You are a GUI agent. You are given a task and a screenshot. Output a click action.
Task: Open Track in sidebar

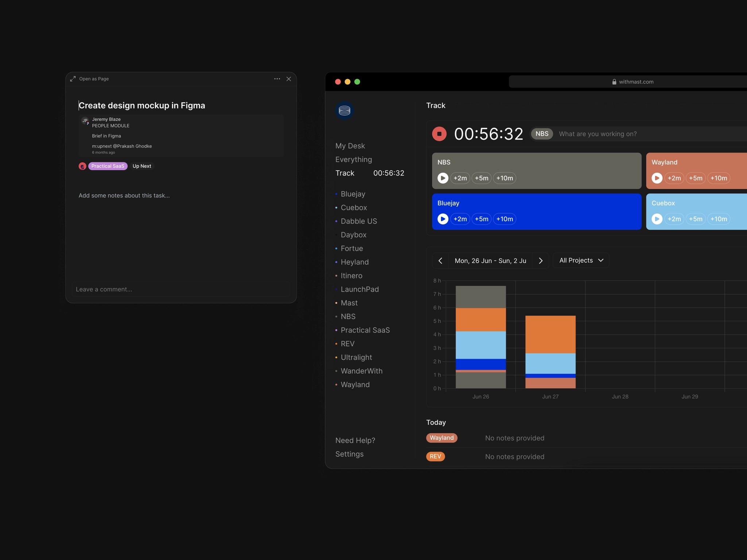369,173
